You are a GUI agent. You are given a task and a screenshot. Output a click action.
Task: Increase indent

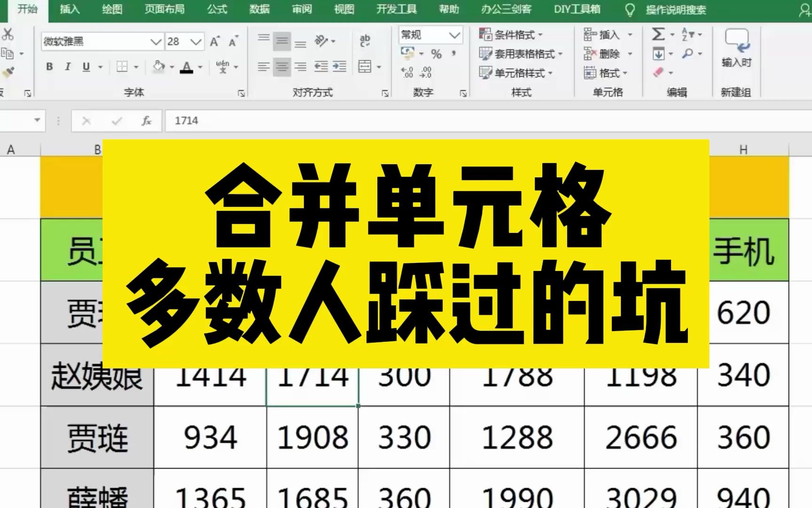click(x=339, y=67)
